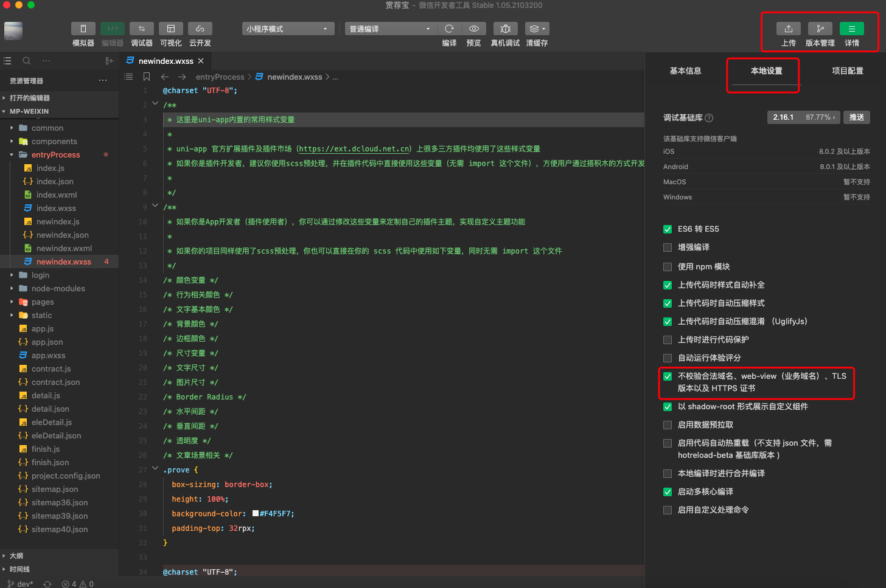Navigate forward with the right arrow
The image size is (886, 588).
tap(182, 77)
